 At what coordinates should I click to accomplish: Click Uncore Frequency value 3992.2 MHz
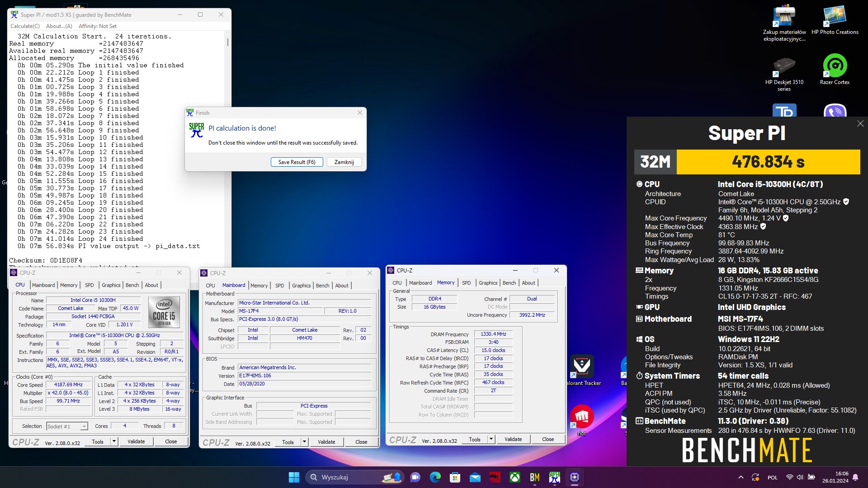(x=532, y=315)
